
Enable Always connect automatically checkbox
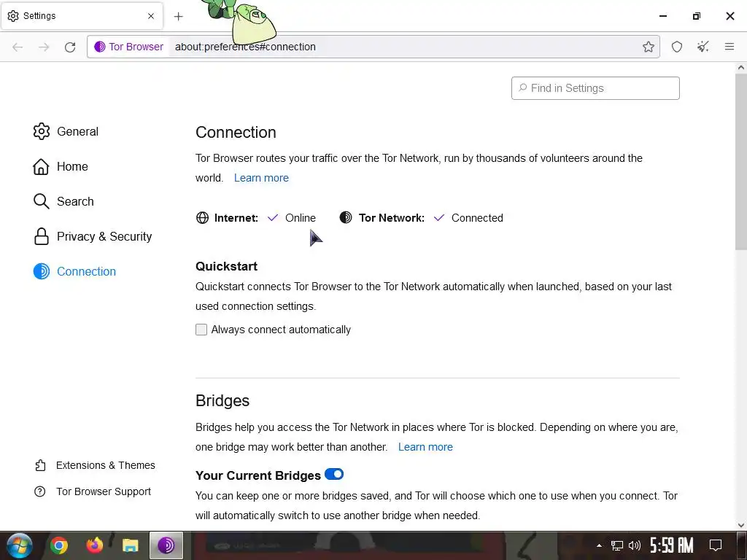[x=201, y=330]
